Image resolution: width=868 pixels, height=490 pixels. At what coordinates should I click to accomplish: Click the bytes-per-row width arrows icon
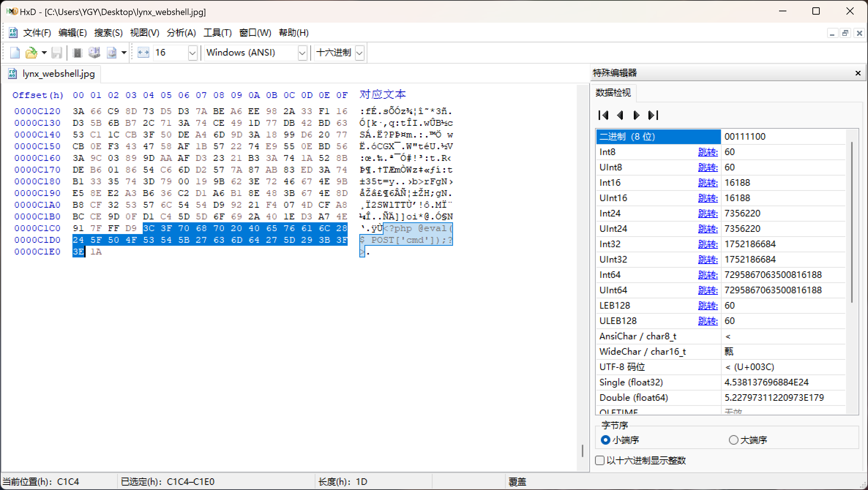click(143, 53)
